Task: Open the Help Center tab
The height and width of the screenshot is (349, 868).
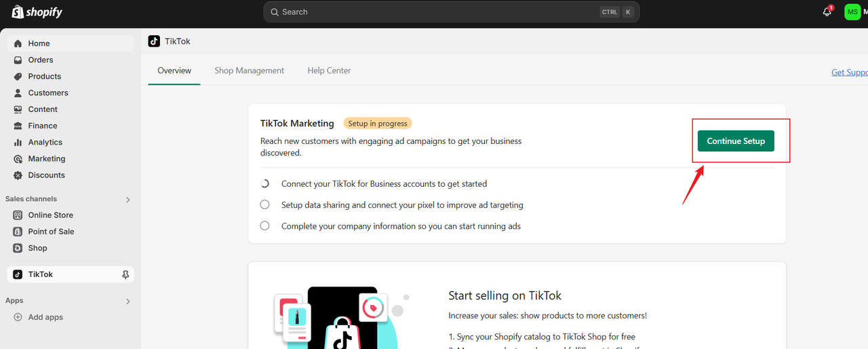Action: (329, 71)
